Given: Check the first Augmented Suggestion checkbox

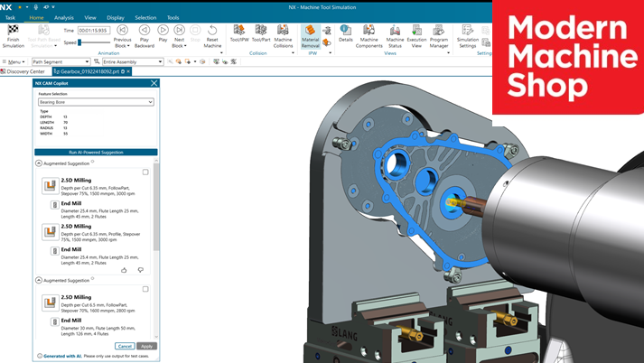Looking at the screenshot, I should coord(145,172).
